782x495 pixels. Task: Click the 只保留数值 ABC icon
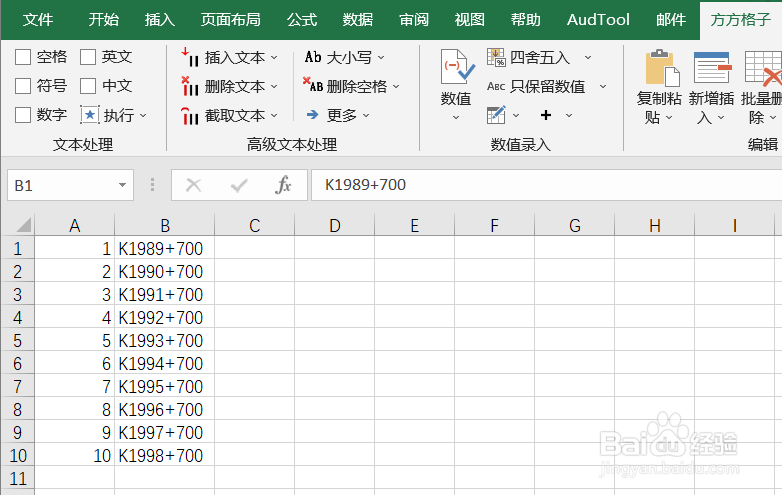pyautogui.click(x=496, y=86)
